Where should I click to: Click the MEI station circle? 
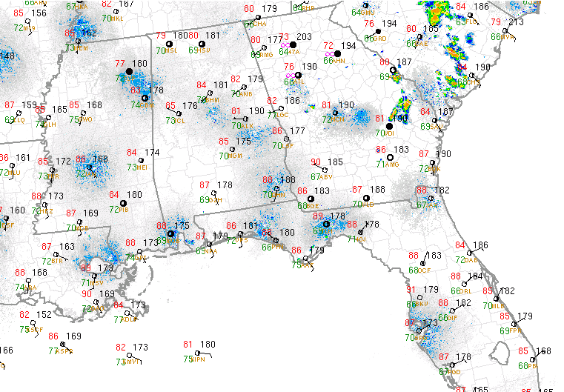point(140,160)
